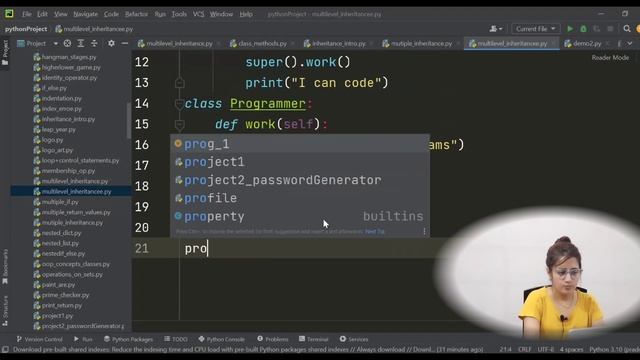
Task: Open the Help menu
Action: pyautogui.click(x=246, y=14)
